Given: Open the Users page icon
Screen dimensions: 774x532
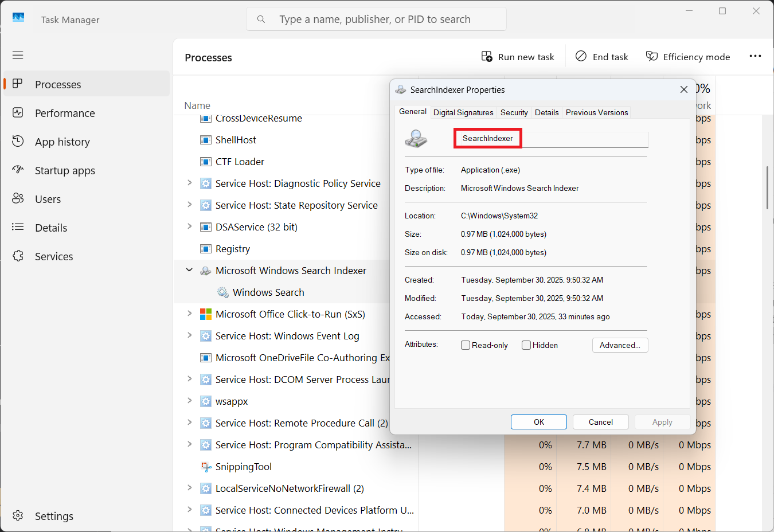Looking at the screenshot, I should pyautogui.click(x=18, y=199).
